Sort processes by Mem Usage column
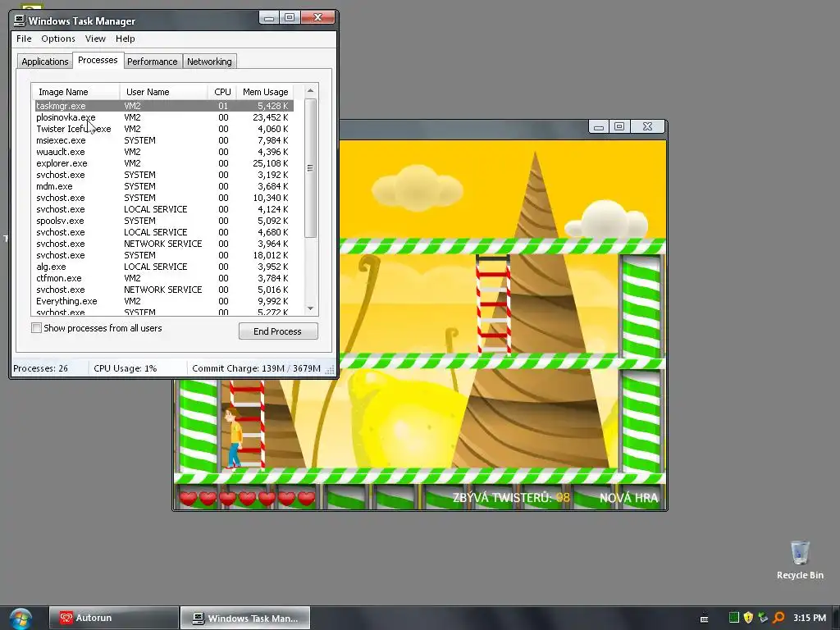The height and width of the screenshot is (630, 840). click(265, 92)
